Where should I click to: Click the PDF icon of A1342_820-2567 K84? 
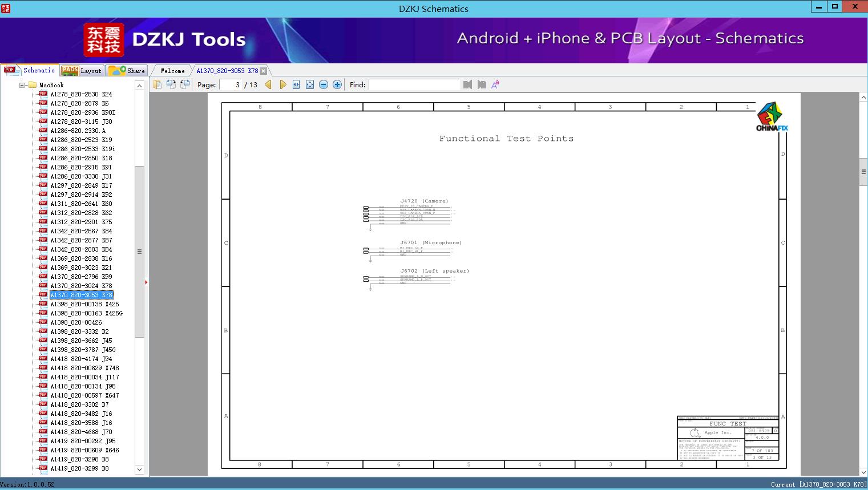click(x=43, y=231)
